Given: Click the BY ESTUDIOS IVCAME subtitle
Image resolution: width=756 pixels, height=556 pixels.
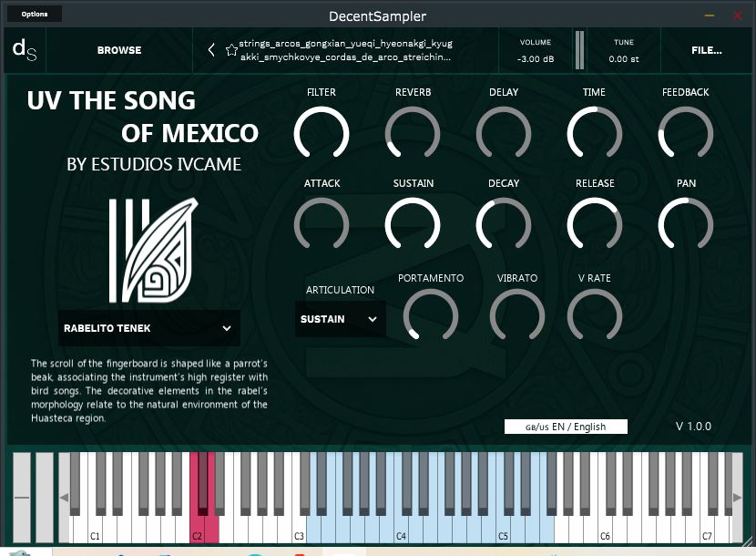Looking at the screenshot, I should (x=154, y=165).
